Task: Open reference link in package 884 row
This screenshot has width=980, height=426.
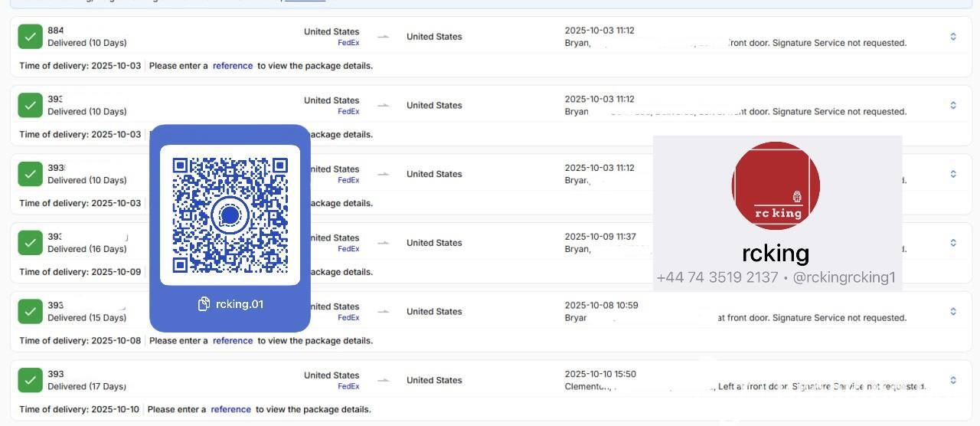Action: [232, 66]
